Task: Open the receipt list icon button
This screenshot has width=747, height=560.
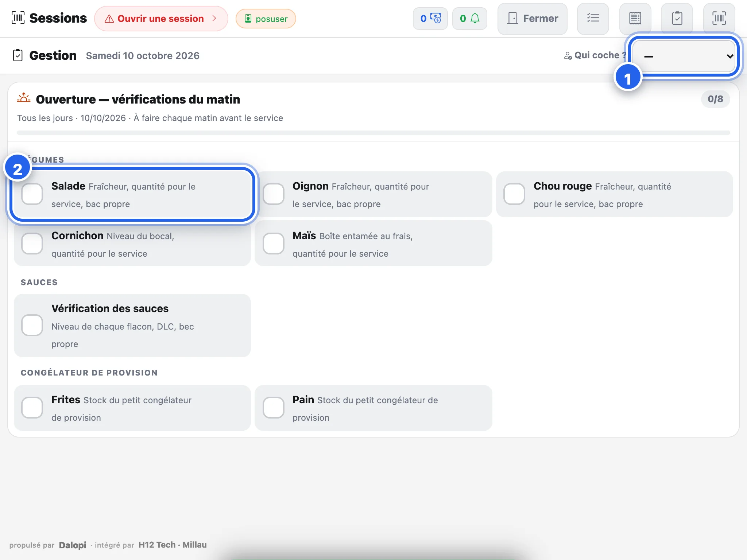Action: click(x=635, y=19)
